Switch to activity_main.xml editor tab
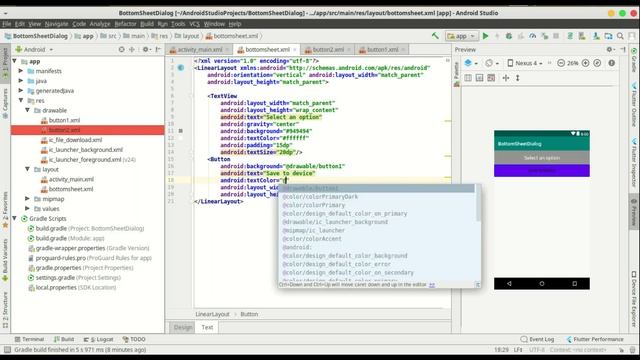 coord(200,49)
